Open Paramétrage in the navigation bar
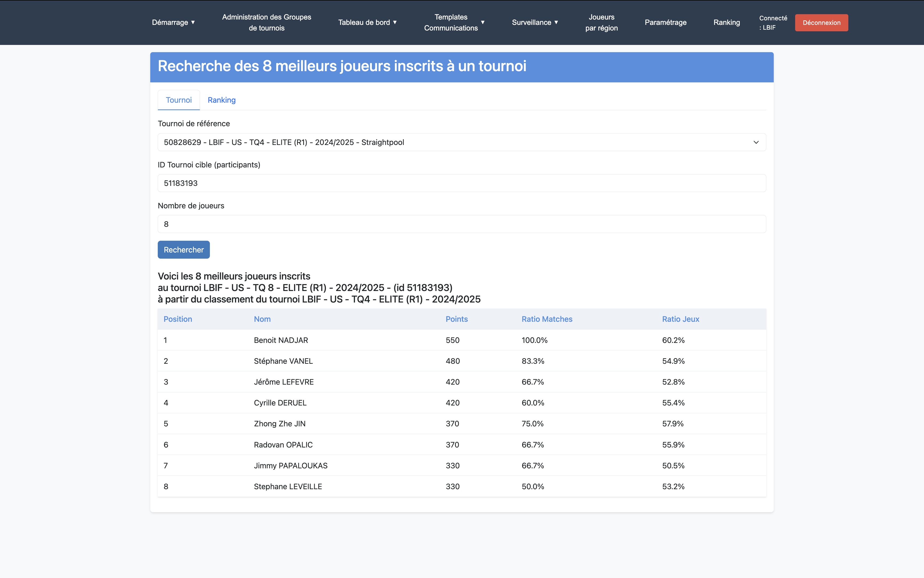The width and height of the screenshot is (924, 578). [x=665, y=22]
